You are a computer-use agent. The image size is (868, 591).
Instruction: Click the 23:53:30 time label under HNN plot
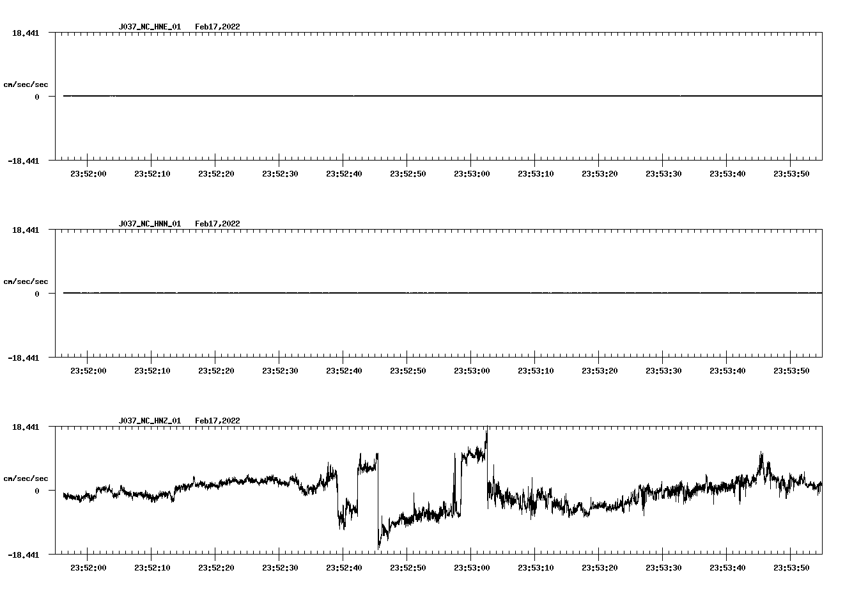pos(663,371)
